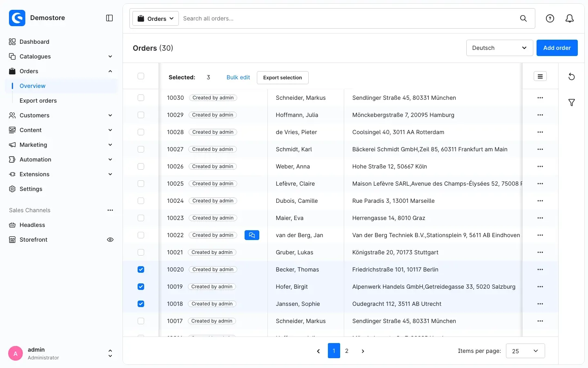Collapse the Orders menu chevron

(110, 71)
